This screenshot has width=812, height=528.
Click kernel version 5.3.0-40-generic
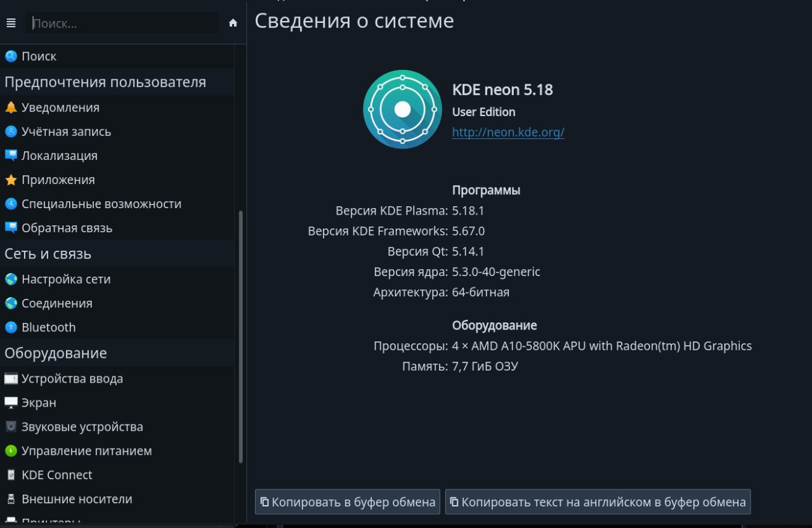496,272
